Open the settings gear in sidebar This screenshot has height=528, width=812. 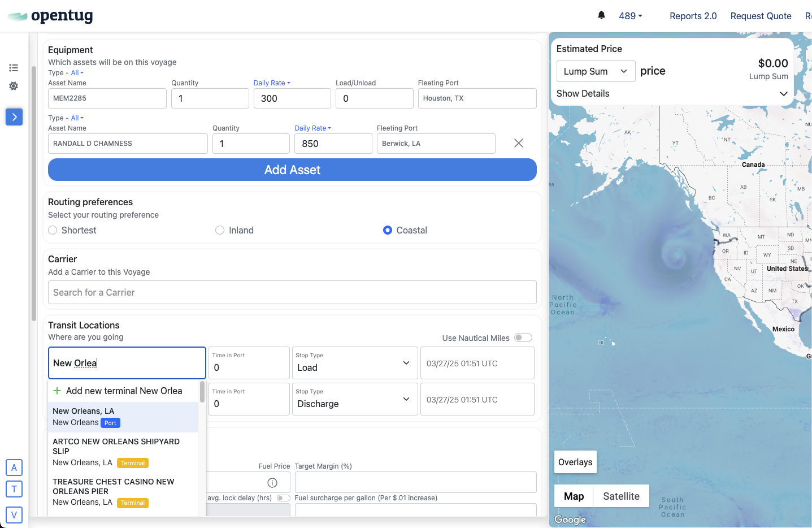coord(14,86)
